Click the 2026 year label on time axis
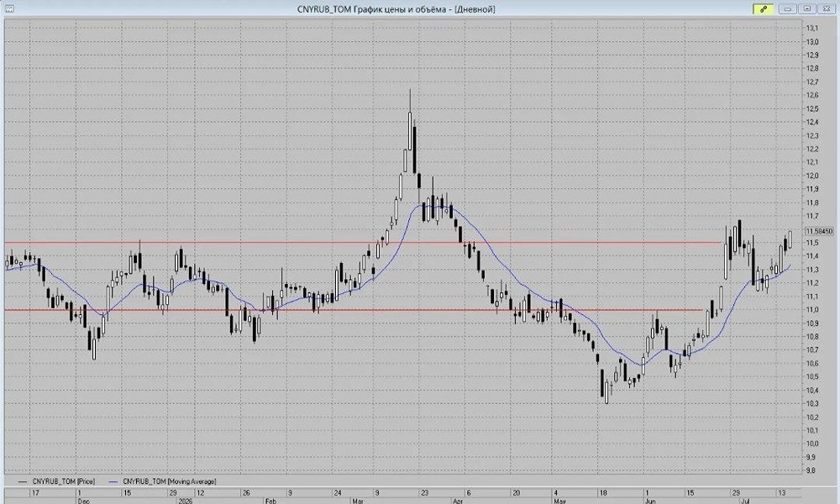Viewport: 840px width, 504px height. [x=185, y=501]
